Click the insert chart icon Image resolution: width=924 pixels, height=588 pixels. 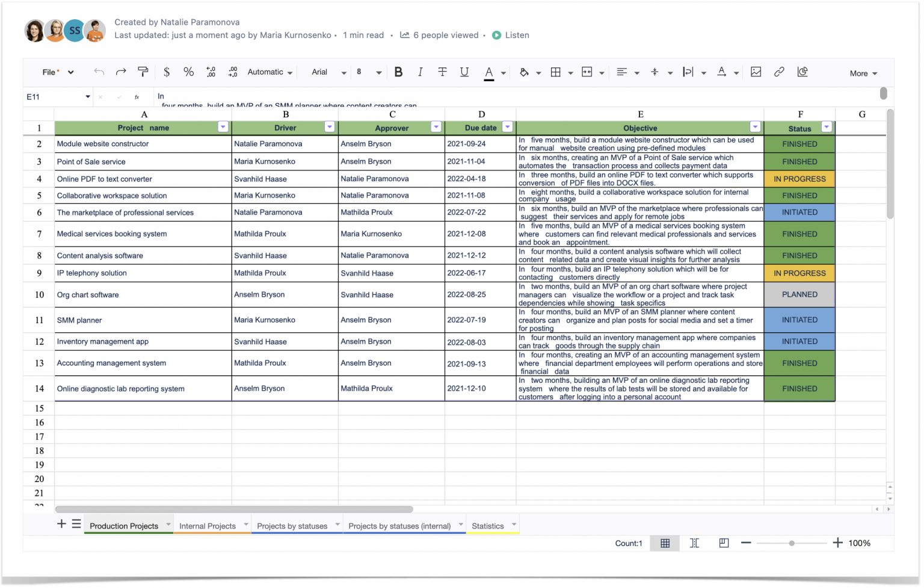[x=802, y=72]
